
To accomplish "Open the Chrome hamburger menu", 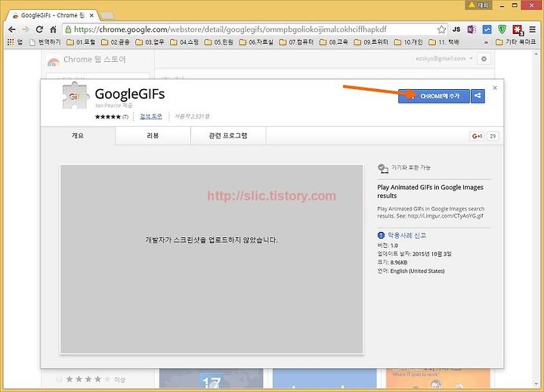I will [533, 29].
